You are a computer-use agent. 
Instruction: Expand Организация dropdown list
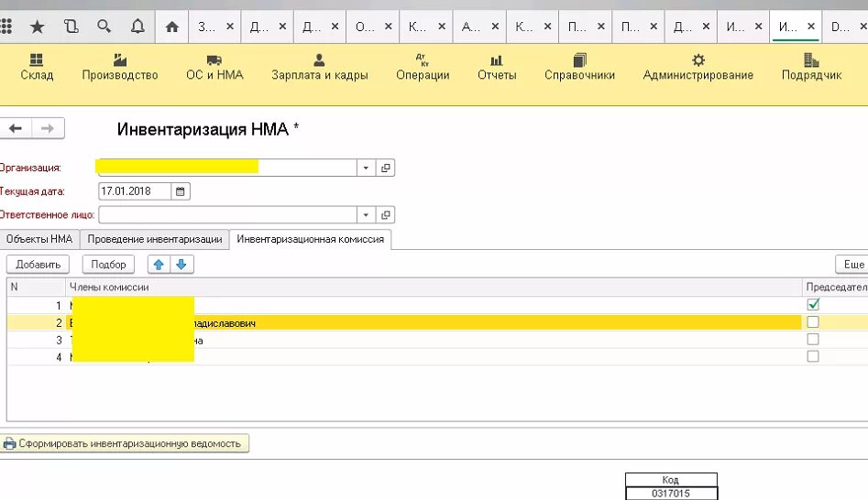(366, 168)
